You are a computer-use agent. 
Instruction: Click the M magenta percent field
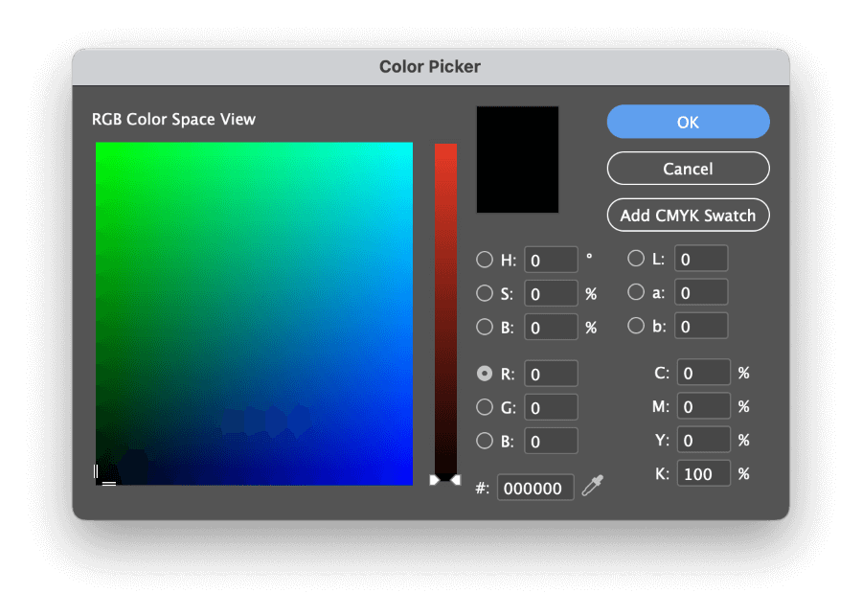point(704,406)
